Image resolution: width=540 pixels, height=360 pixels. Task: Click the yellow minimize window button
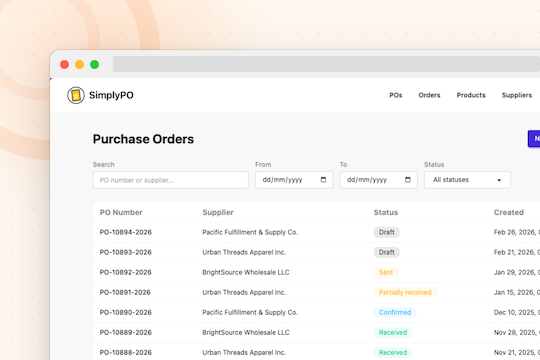pos(80,64)
